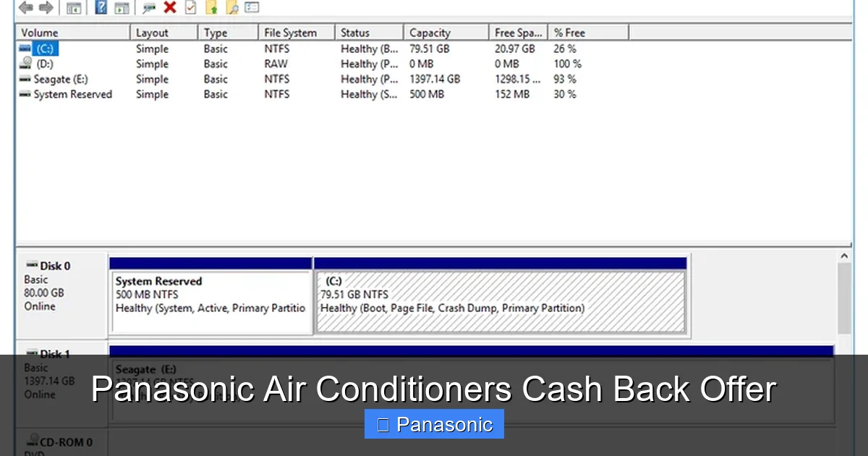Click the 30 % free cell
This screenshot has width=868, height=456.
click(x=565, y=94)
